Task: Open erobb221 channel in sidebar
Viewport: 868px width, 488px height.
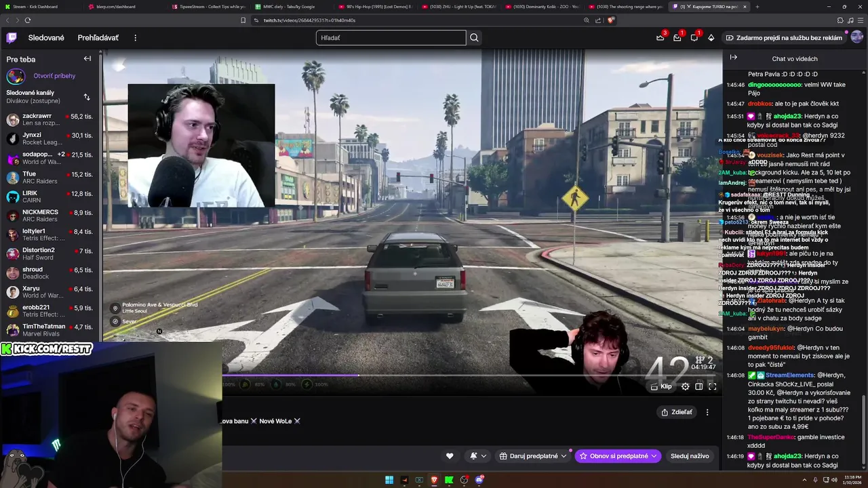Action: (x=50, y=311)
